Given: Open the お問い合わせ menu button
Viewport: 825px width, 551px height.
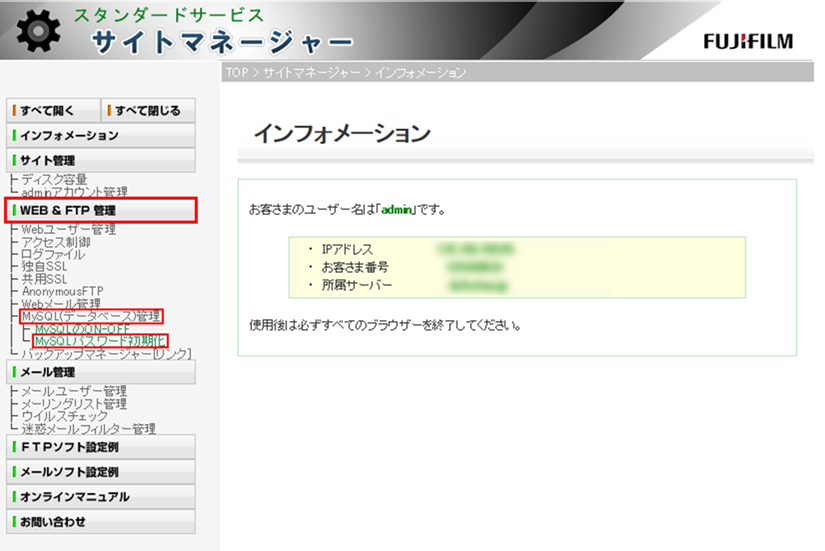Looking at the screenshot, I should pos(100,522).
